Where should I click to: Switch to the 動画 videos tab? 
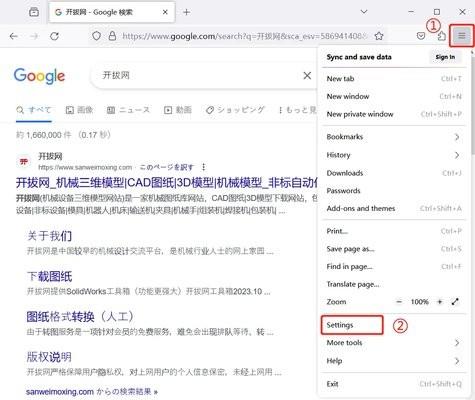(178, 110)
